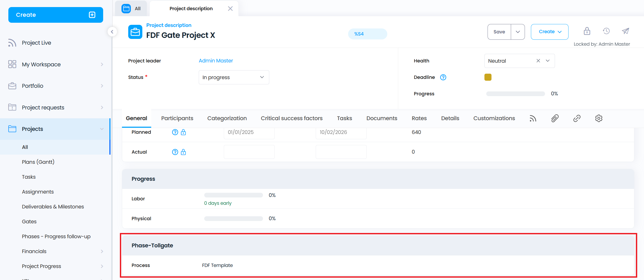Click the yellow Deadline indicator swatch
The image size is (644, 280).
[488, 77]
